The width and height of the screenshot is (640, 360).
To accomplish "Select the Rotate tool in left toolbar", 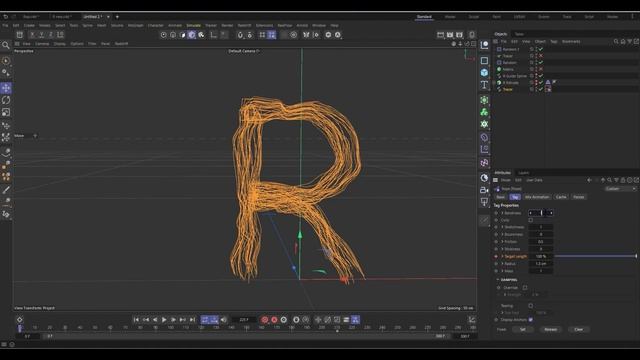I will (x=6, y=100).
